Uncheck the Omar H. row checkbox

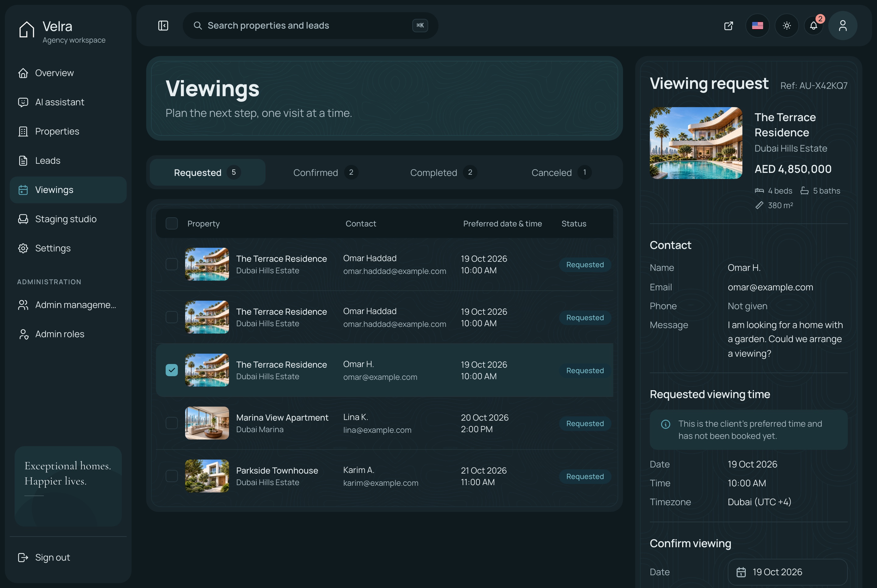(172, 370)
